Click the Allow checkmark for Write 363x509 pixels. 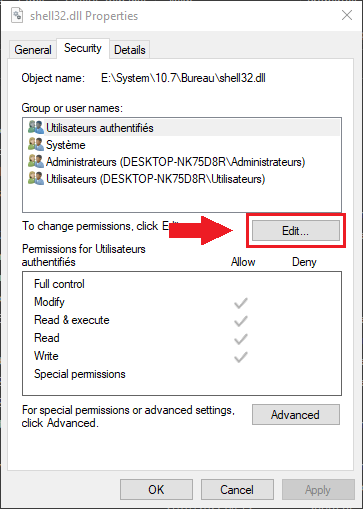pyautogui.click(x=240, y=357)
